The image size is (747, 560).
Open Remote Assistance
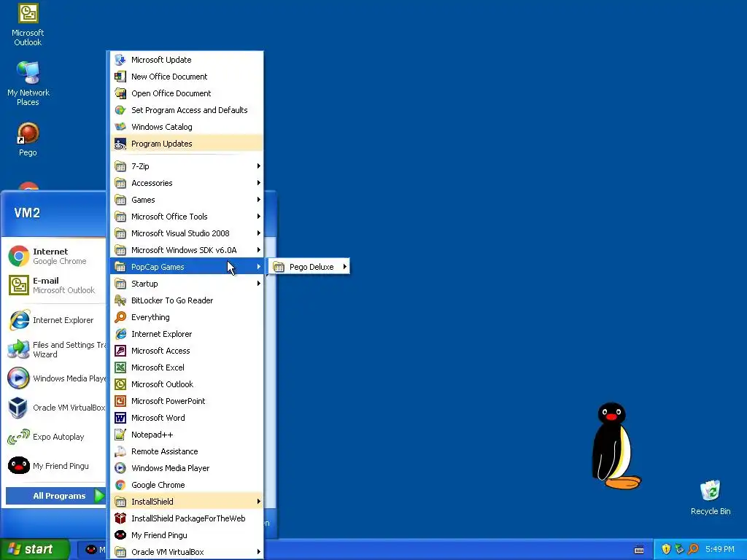(x=187, y=451)
